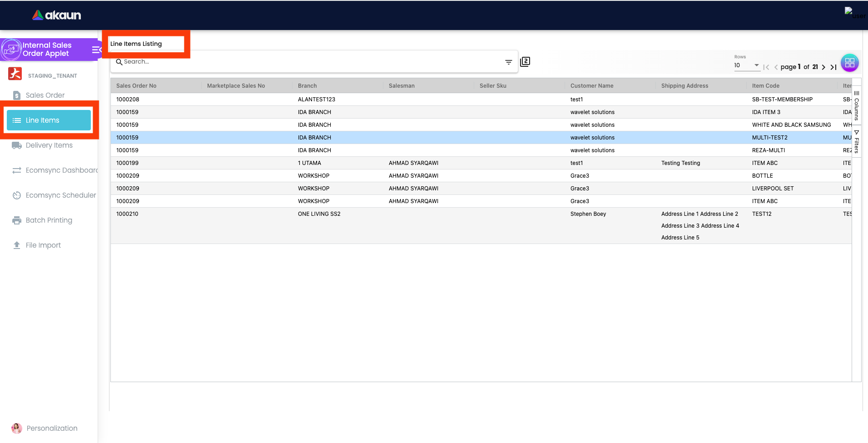Click the akaun logo in header

point(56,15)
